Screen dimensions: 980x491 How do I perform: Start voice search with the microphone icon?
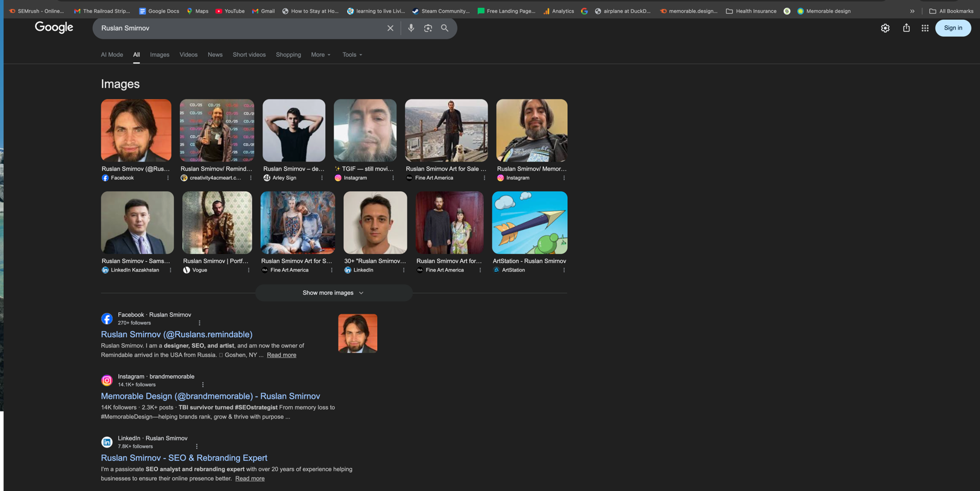click(411, 28)
